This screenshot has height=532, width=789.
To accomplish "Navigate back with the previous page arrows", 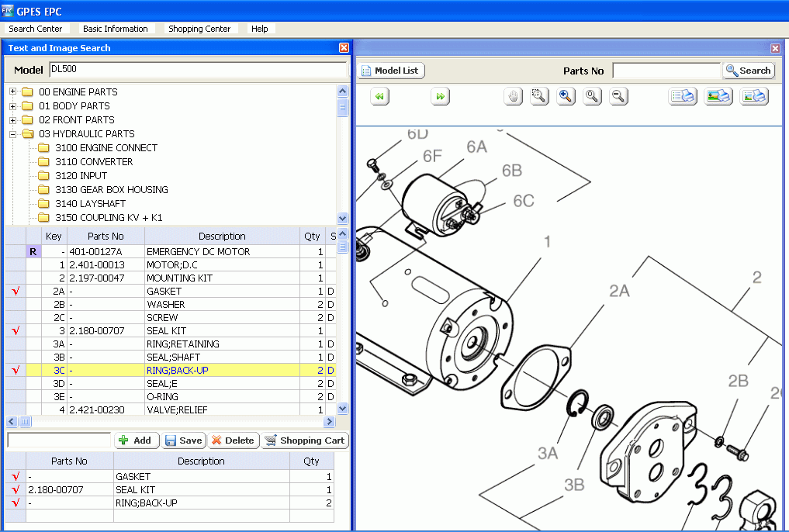I will coord(379,96).
